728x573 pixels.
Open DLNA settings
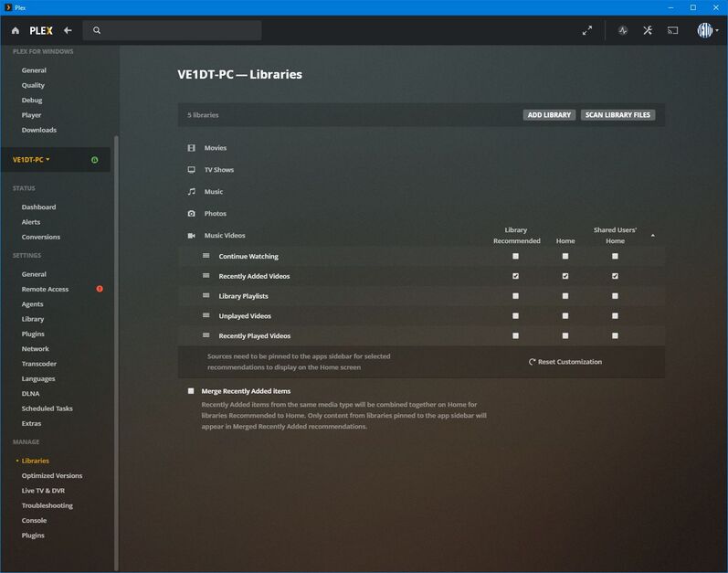click(x=31, y=394)
